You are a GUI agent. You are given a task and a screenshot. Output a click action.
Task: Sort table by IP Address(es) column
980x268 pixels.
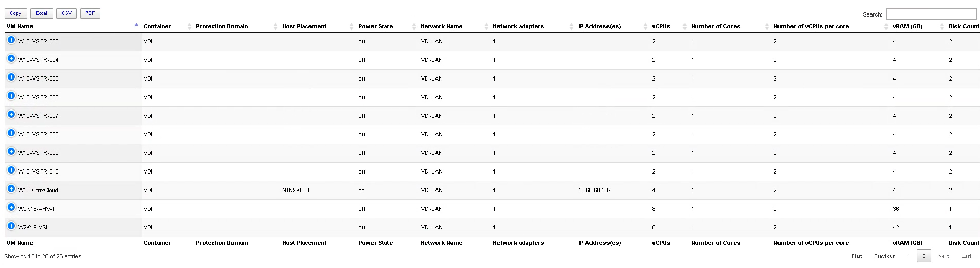pyautogui.click(x=599, y=26)
